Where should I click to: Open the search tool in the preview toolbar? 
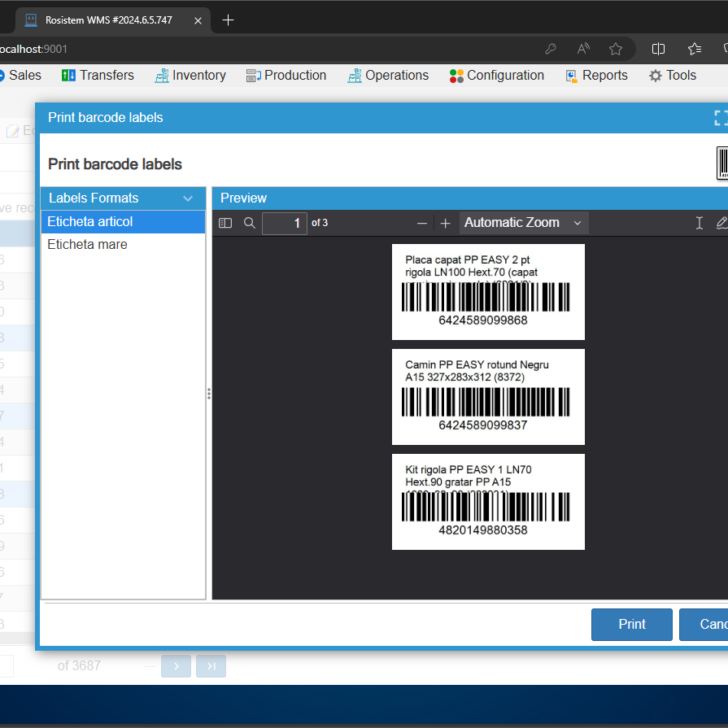click(250, 223)
